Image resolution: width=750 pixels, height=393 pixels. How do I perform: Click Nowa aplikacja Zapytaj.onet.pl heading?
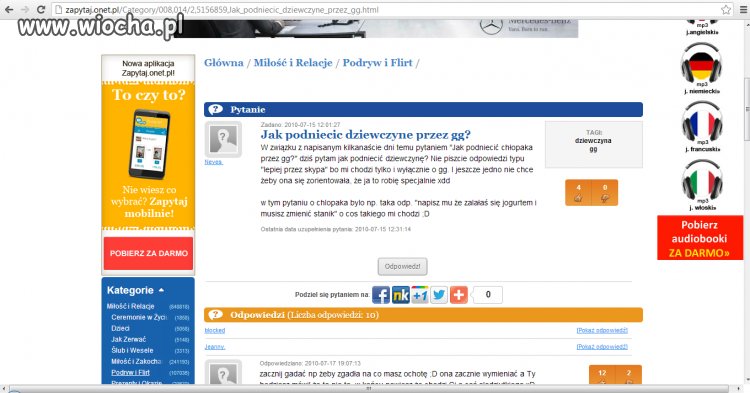tap(148, 68)
